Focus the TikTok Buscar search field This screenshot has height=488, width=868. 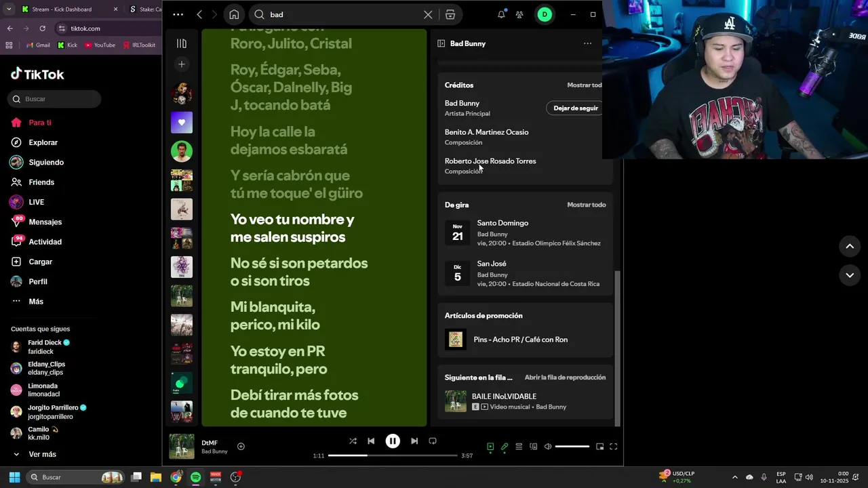[x=54, y=99]
